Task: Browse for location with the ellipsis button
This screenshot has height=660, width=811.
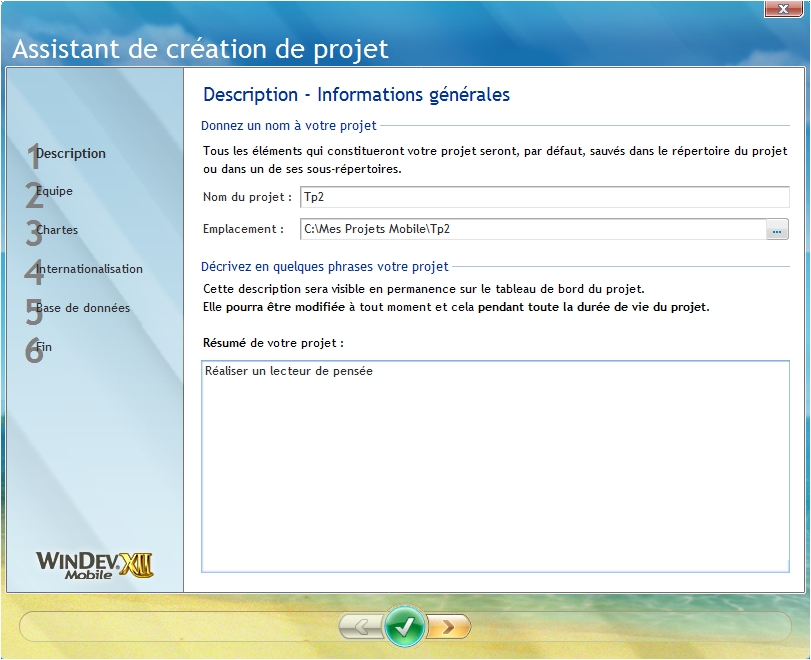Action: [x=777, y=229]
